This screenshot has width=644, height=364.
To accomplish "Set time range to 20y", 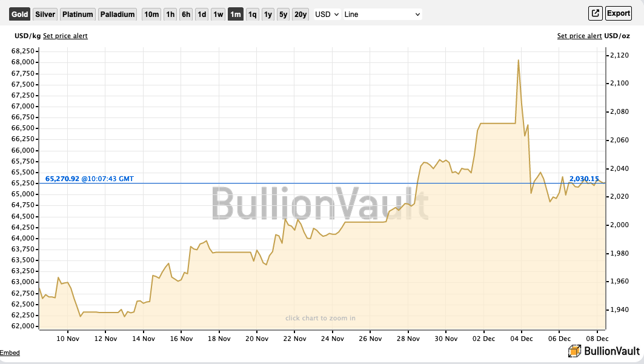I will [x=300, y=15].
